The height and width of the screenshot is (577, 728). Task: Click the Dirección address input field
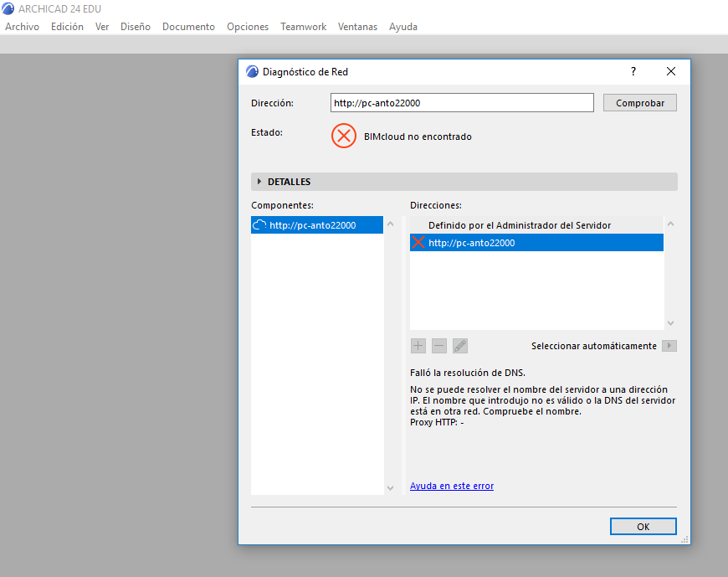pyautogui.click(x=462, y=103)
